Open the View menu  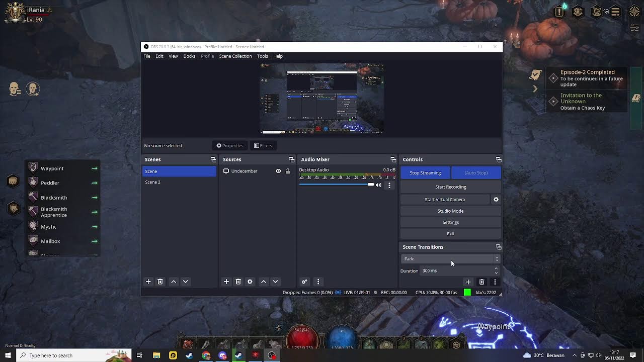173,56
